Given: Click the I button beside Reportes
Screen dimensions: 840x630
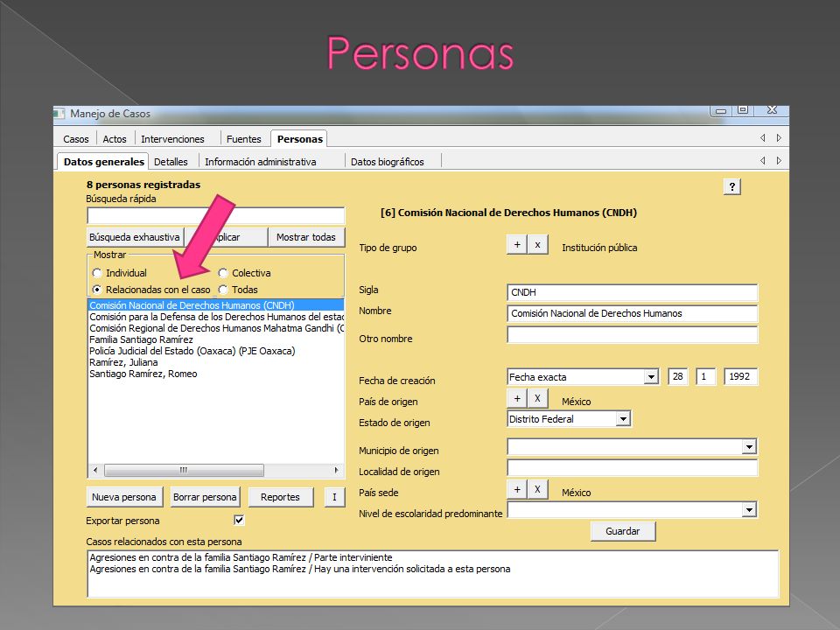Looking at the screenshot, I should pyautogui.click(x=334, y=497).
